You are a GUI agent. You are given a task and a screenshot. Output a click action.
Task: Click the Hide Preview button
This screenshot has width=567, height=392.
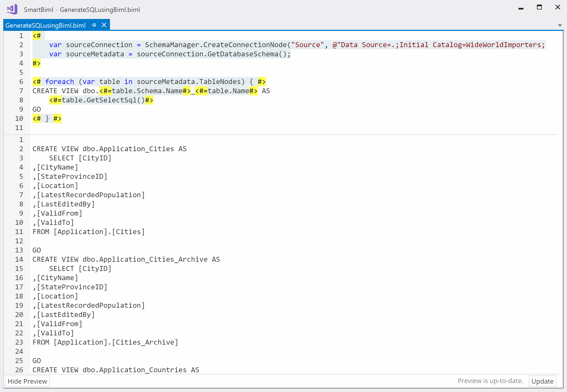27,381
